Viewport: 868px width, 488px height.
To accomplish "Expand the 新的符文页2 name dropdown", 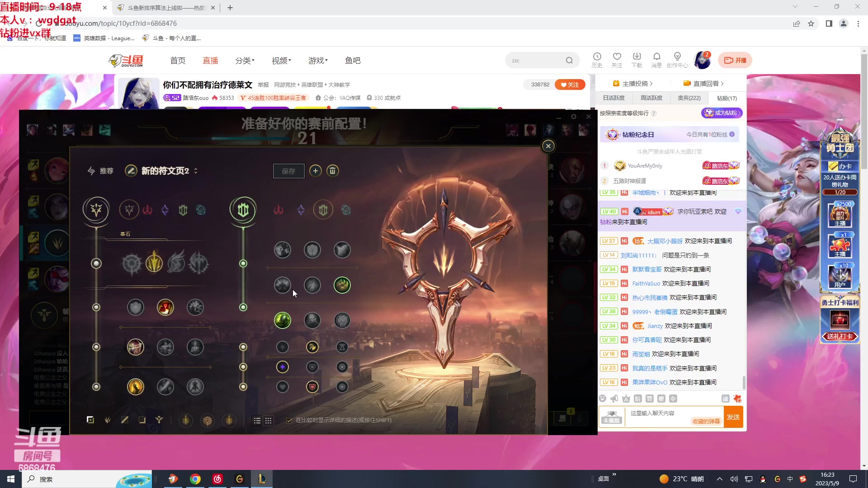I will coord(196,171).
